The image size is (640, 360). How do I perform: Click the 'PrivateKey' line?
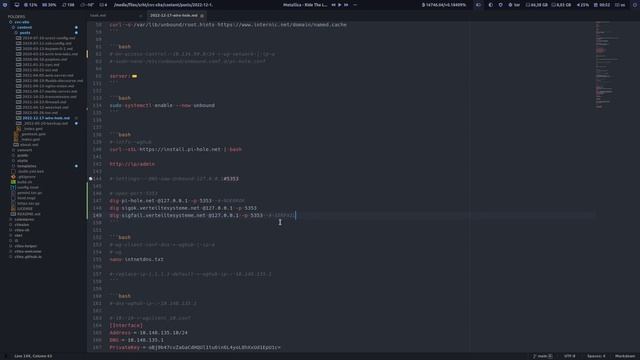pos(195,347)
